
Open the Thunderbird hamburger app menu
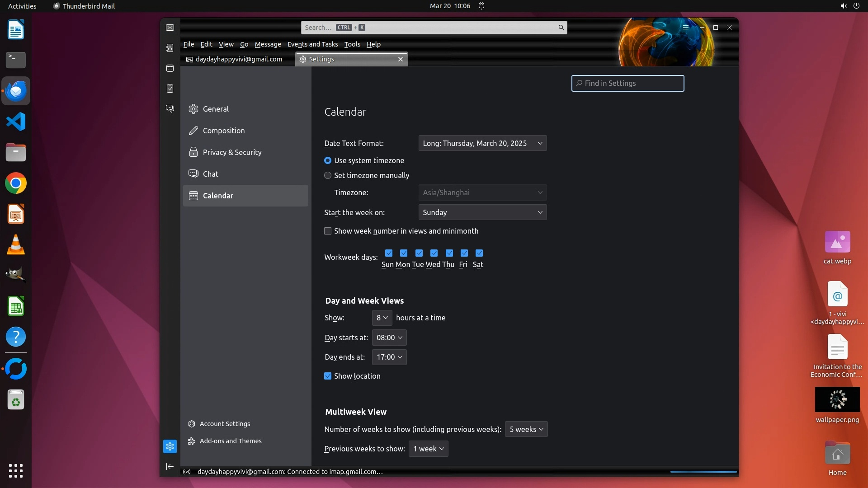(x=686, y=28)
